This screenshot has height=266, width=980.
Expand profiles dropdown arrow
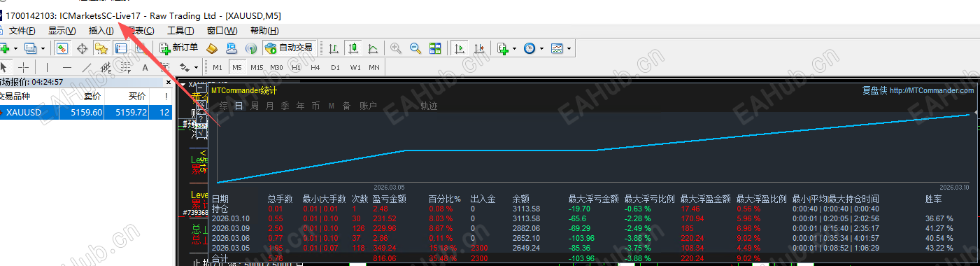[x=43, y=48]
